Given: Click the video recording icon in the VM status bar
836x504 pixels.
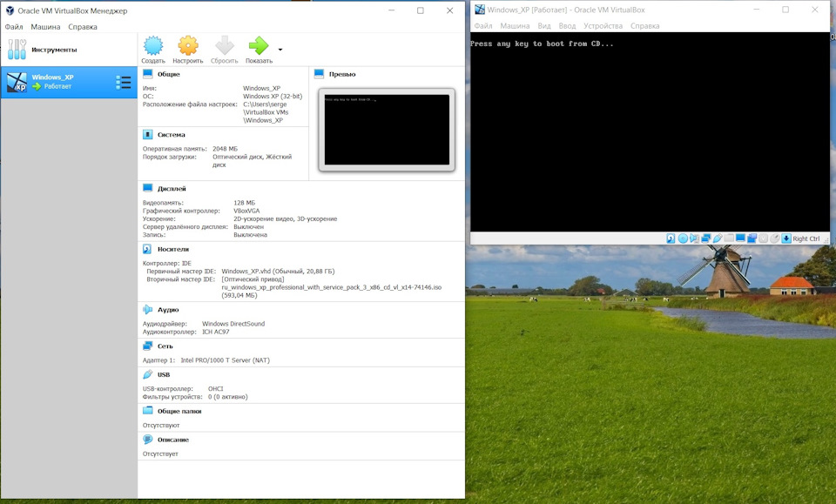Looking at the screenshot, I should click(x=752, y=239).
